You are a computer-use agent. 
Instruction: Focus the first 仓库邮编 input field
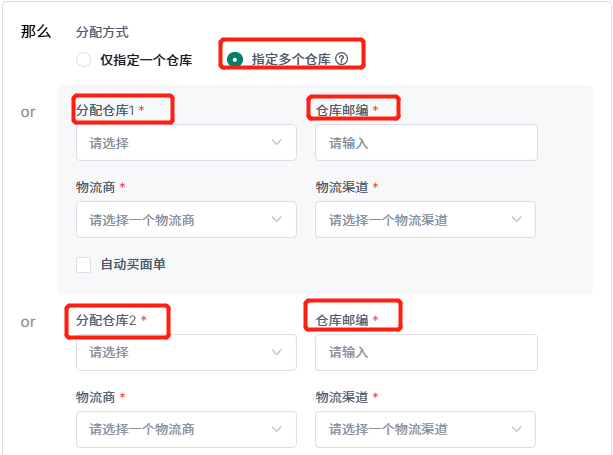427,143
